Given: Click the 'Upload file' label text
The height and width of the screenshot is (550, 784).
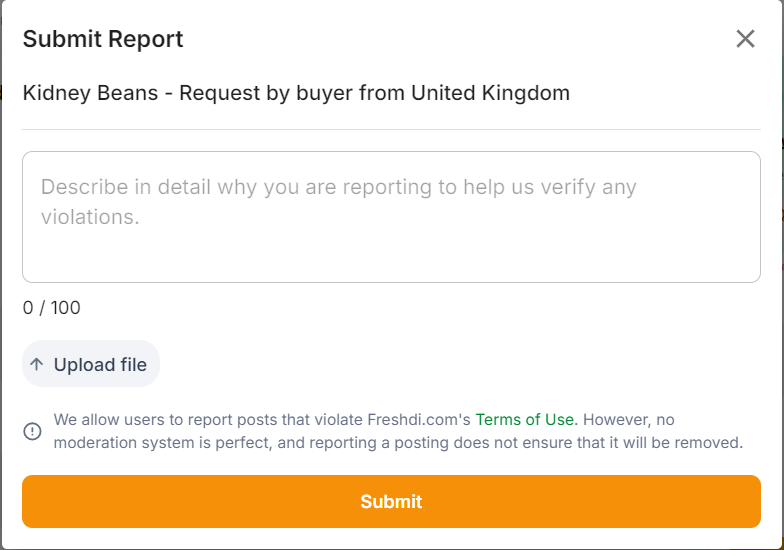Looking at the screenshot, I should point(100,365).
